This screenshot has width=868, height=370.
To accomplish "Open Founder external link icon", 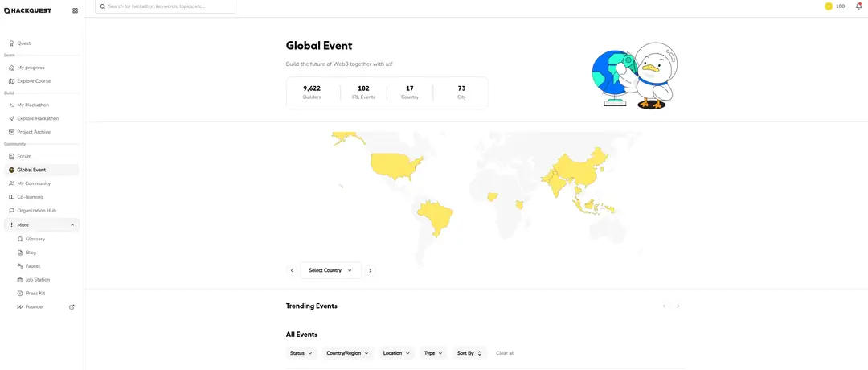I will click(72, 306).
